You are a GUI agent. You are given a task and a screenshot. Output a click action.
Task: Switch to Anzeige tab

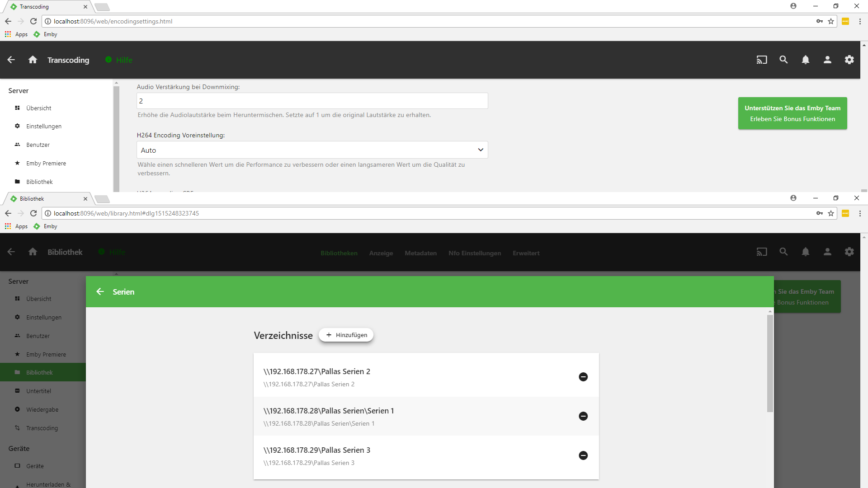click(x=381, y=253)
